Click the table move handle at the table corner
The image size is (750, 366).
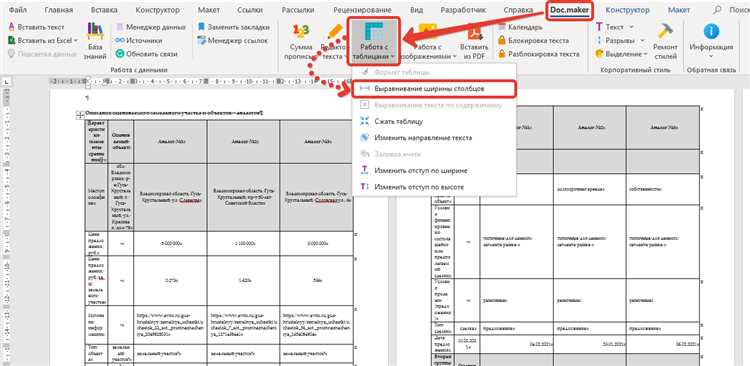click(79, 114)
